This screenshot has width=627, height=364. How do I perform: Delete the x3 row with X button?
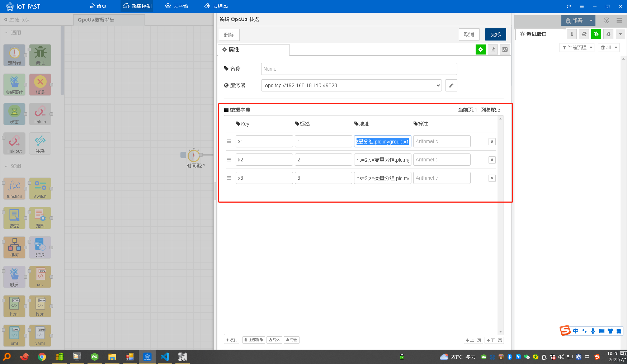point(492,178)
